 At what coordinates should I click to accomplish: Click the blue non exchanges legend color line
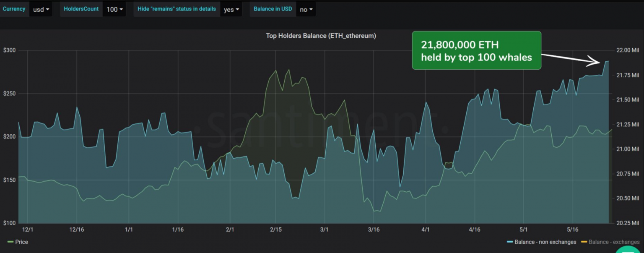click(x=510, y=242)
